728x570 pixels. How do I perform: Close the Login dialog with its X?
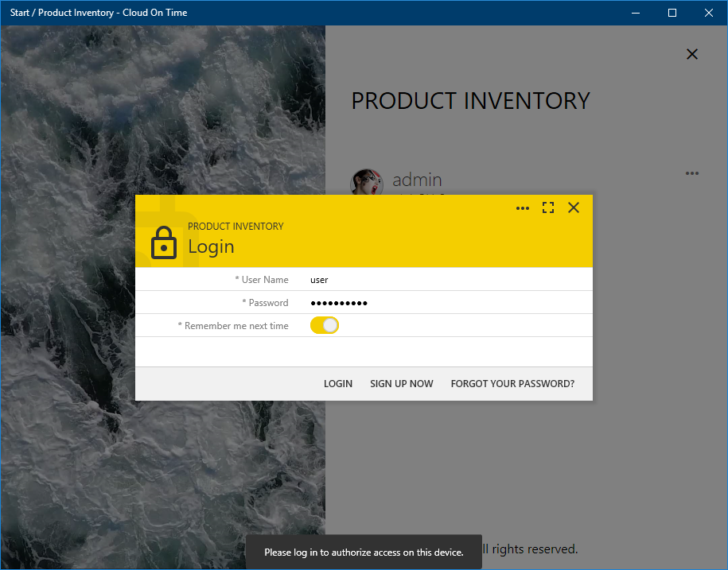pos(574,208)
